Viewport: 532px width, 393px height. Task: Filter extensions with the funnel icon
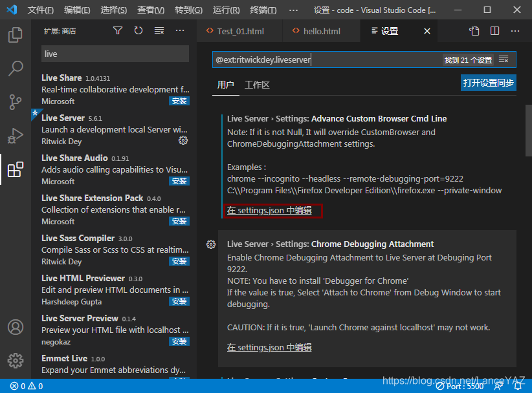click(x=118, y=31)
